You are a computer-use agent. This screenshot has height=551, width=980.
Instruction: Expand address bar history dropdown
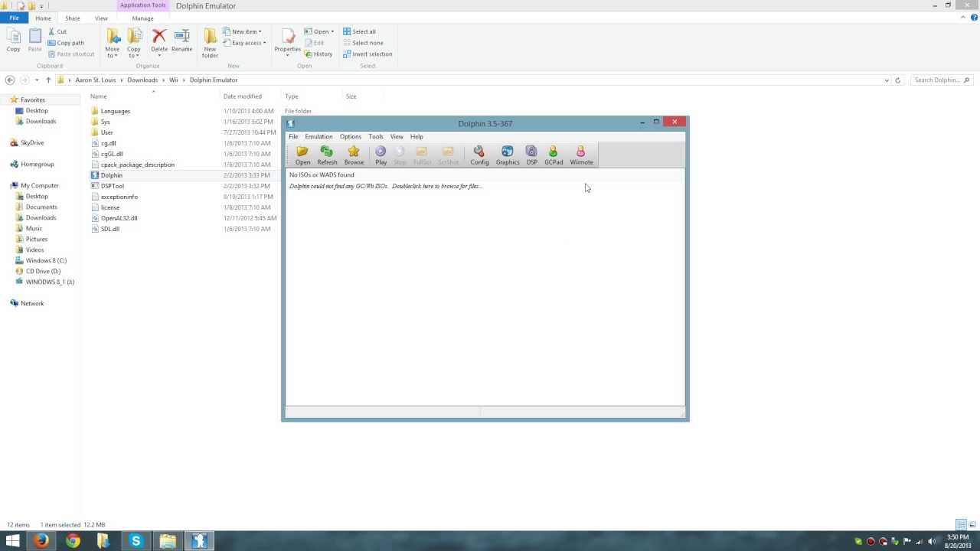887,80
